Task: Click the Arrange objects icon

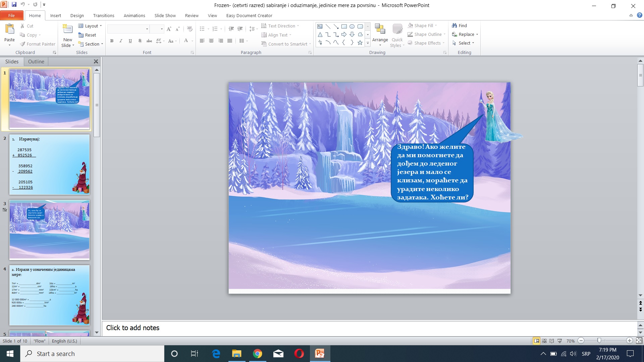Action: click(380, 29)
